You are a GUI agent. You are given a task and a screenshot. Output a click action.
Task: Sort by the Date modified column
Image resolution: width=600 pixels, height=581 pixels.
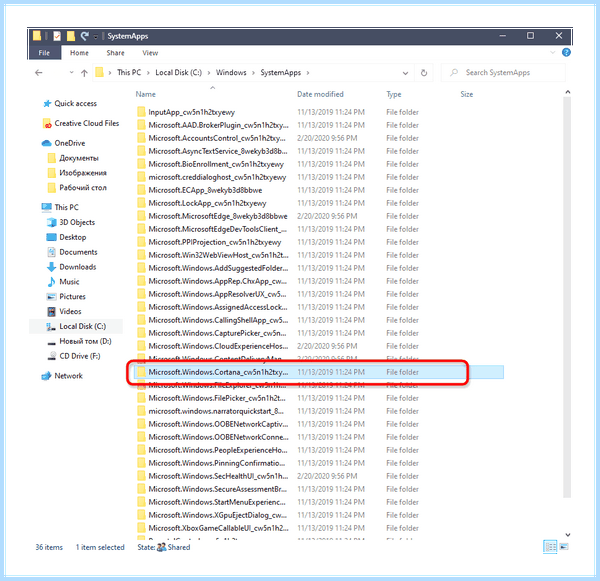320,94
